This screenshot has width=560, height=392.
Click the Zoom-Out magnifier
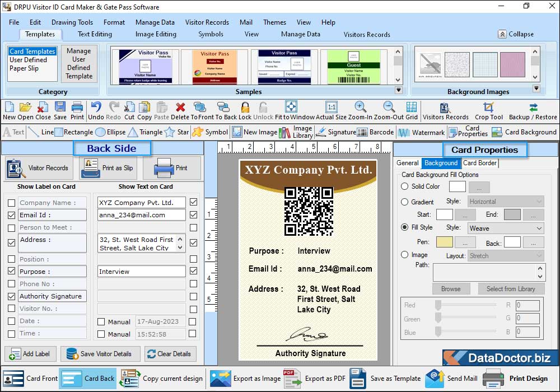tap(389, 107)
